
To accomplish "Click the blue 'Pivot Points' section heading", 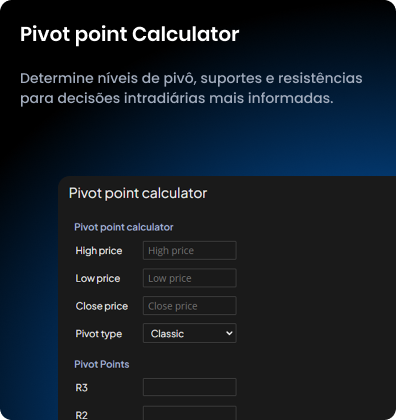I will click(x=102, y=364).
